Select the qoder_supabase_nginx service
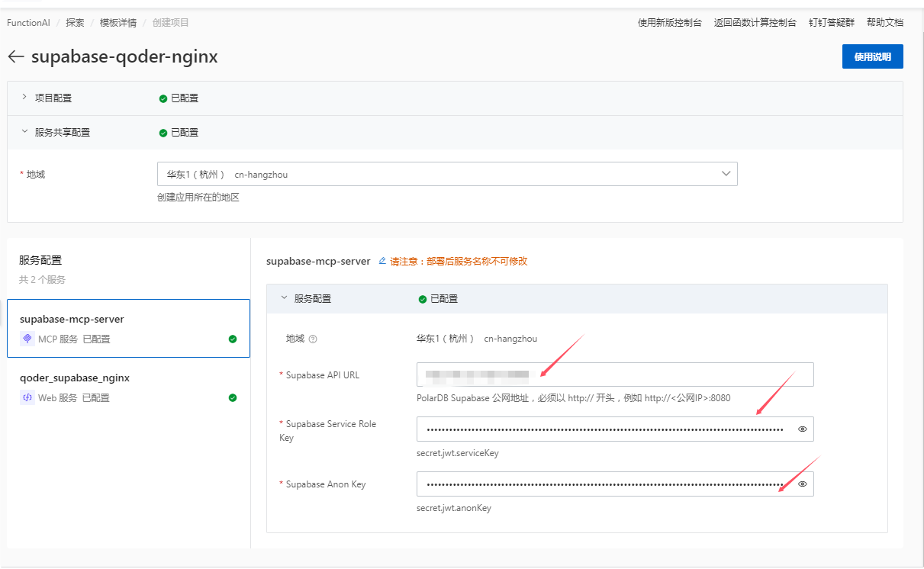 pos(75,378)
